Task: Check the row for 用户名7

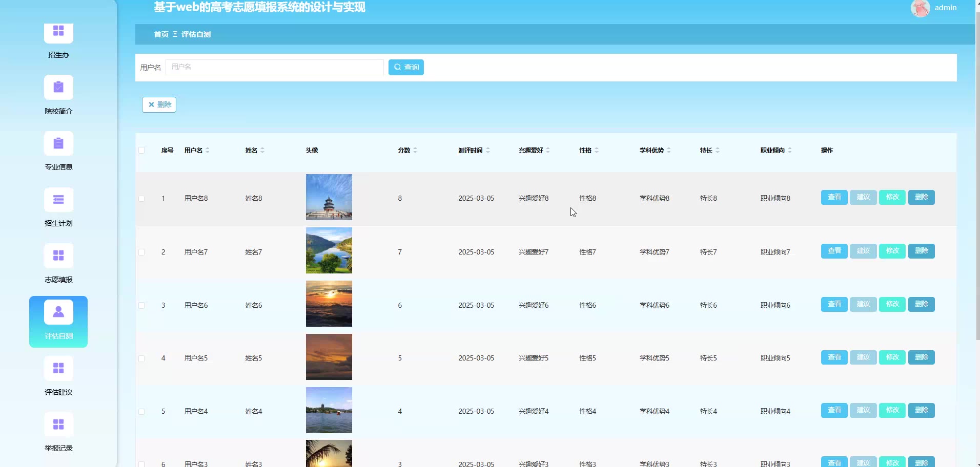Action: point(141,252)
